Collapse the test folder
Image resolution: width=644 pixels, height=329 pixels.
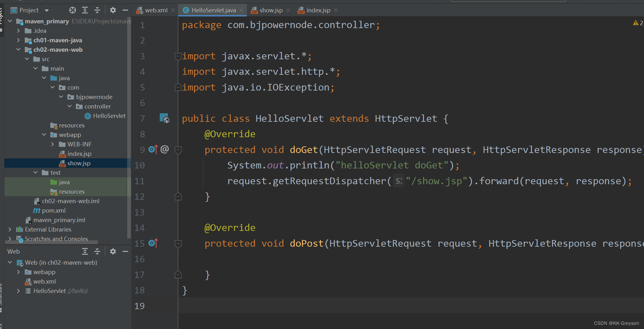pyautogui.click(x=35, y=173)
